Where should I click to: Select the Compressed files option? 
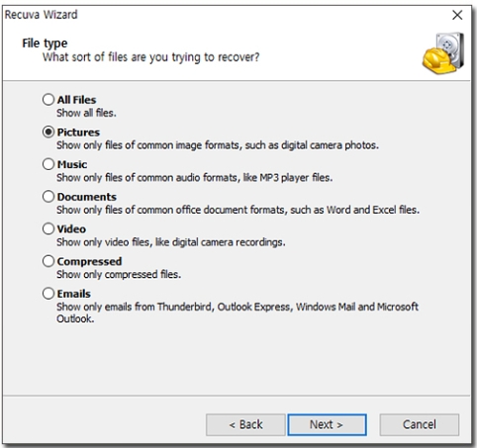[48, 261]
